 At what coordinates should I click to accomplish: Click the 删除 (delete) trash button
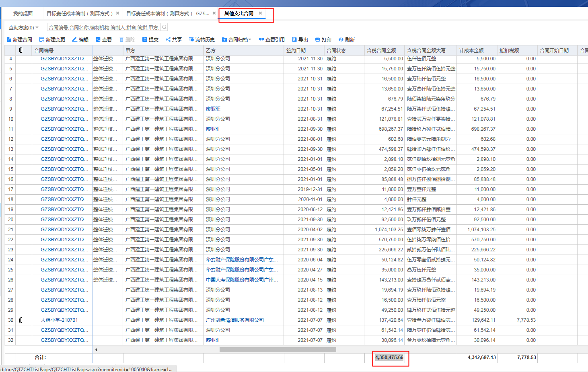127,39
